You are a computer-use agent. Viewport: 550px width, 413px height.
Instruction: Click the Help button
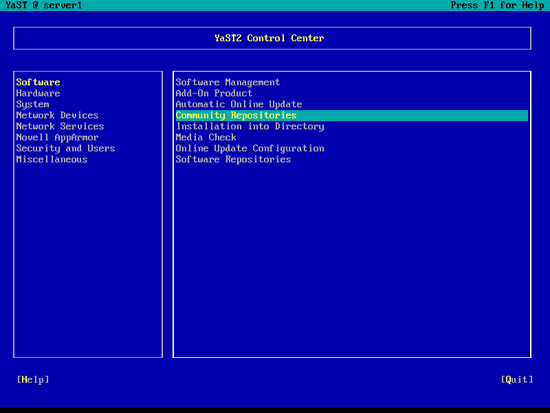pos(33,380)
